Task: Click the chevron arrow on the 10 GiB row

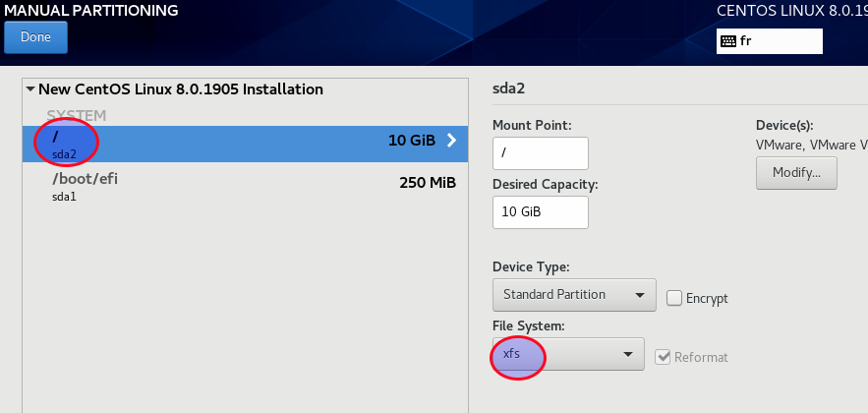Action: (451, 141)
